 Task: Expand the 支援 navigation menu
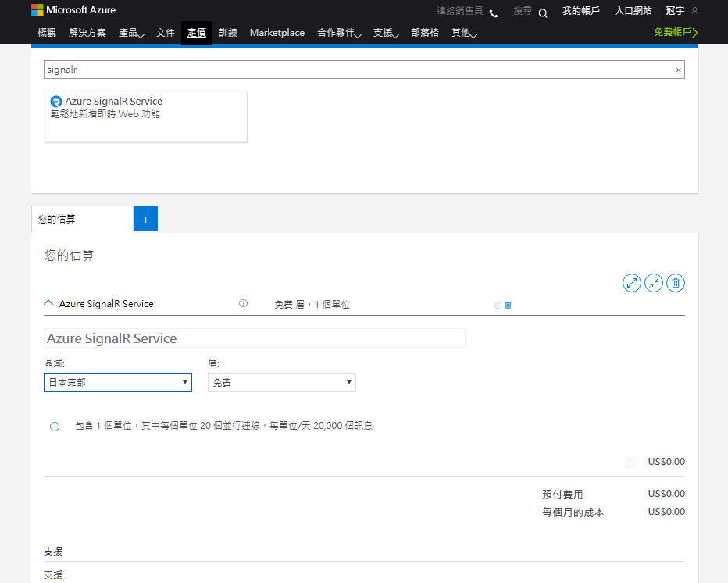[387, 33]
